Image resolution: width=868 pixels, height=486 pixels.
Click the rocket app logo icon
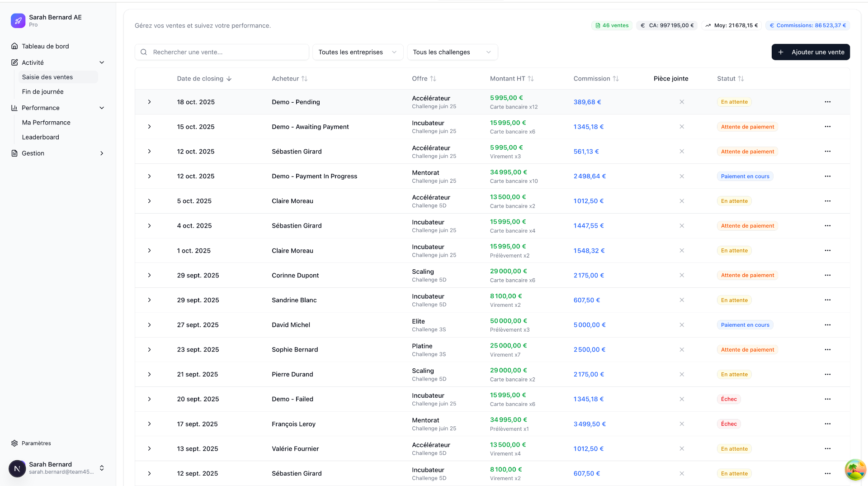point(18,21)
